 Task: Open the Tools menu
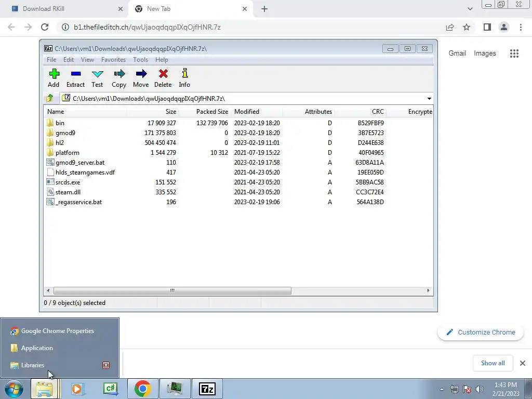coord(140,59)
